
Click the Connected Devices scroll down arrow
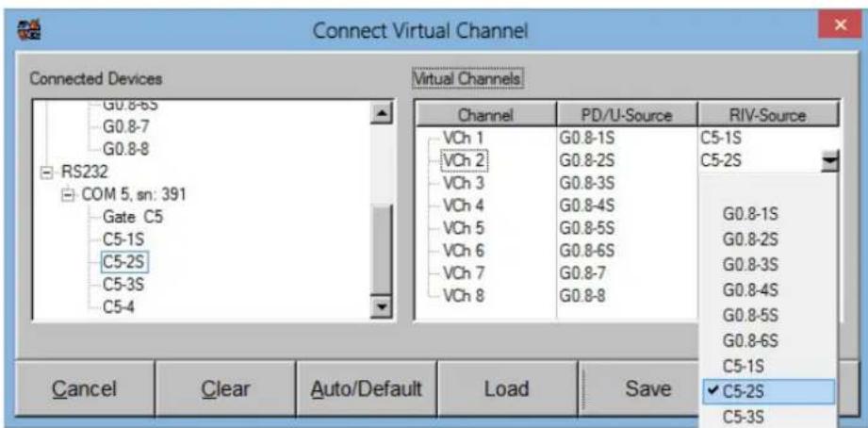382,306
